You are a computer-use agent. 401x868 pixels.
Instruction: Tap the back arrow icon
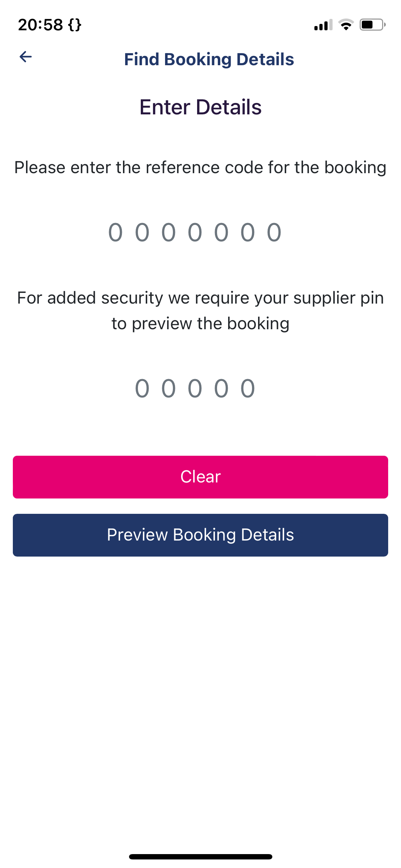[26, 57]
